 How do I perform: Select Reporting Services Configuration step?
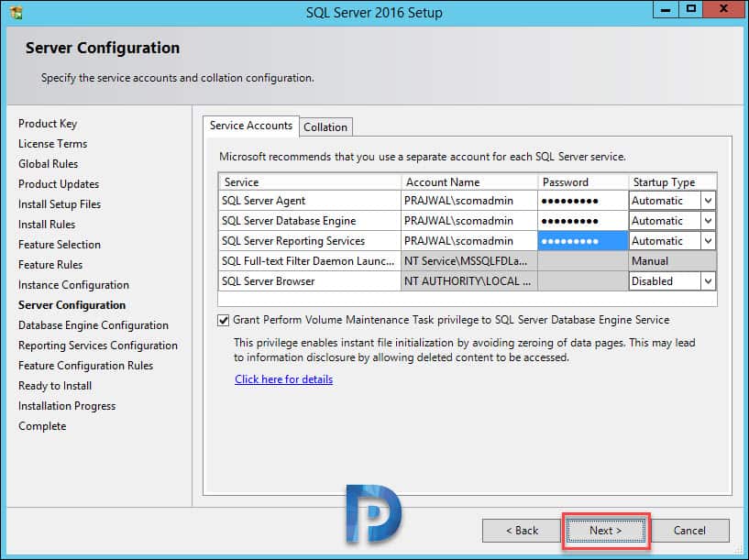98,346
